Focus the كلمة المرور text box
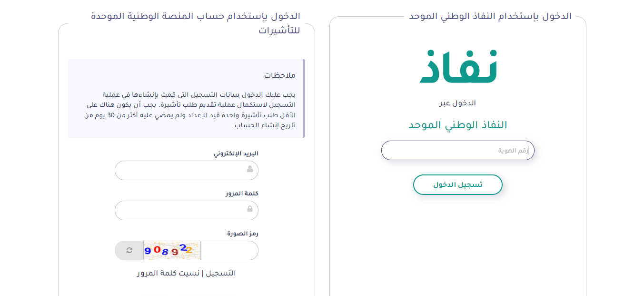Viewport: 644px width, 296px height. pyautogui.click(x=187, y=210)
